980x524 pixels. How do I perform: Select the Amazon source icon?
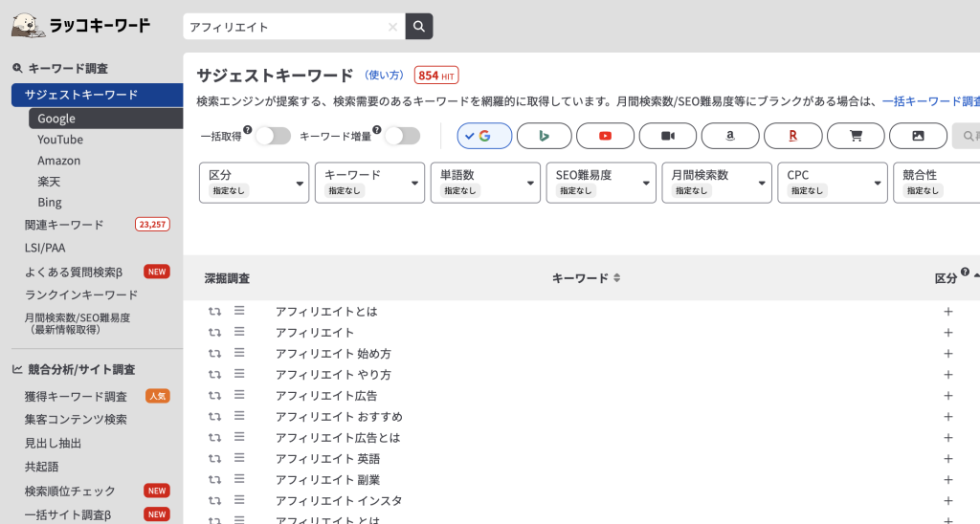pyautogui.click(x=729, y=136)
